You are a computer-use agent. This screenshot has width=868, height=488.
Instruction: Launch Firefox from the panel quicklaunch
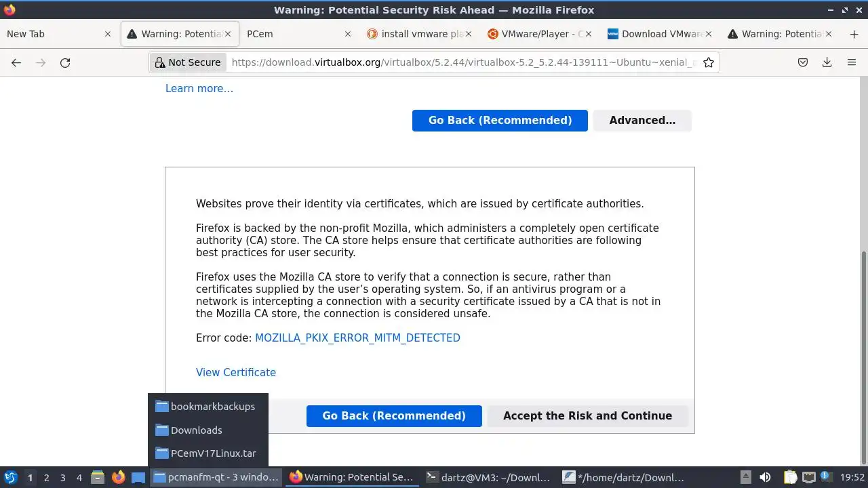tap(119, 477)
